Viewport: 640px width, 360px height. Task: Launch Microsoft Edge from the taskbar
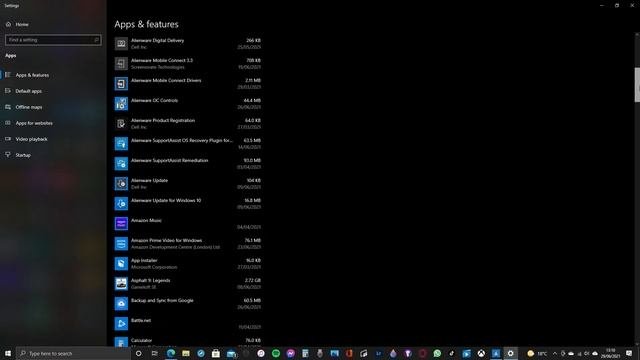point(171,353)
